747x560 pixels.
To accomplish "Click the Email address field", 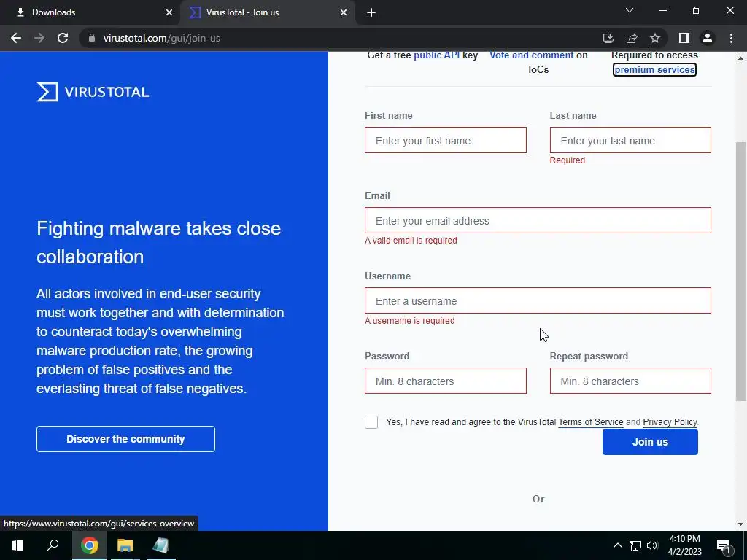I will pyautogui.click(x=538, y=220).
